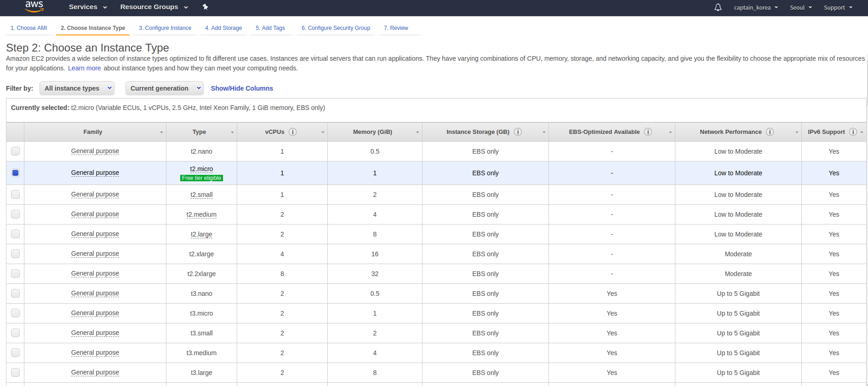Open the Support dropdown menu
This screenshot has height=386, width=868.
tap(838, 7)
